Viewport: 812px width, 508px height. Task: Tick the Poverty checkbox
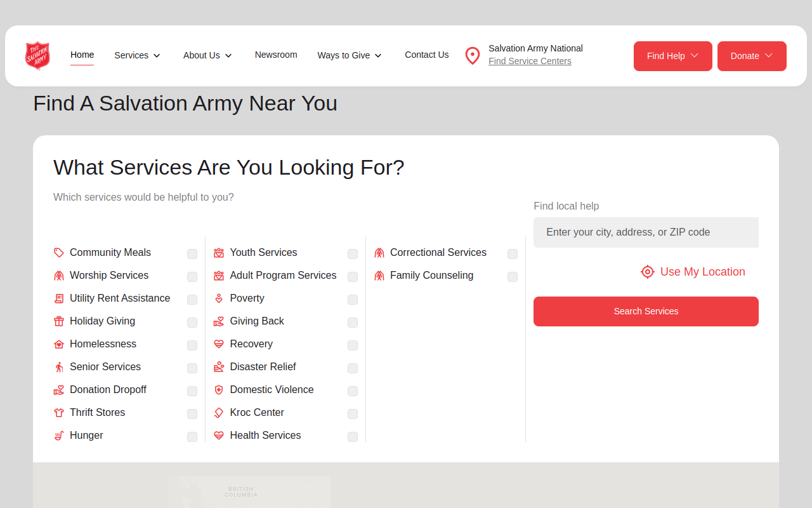click(353, 300)
